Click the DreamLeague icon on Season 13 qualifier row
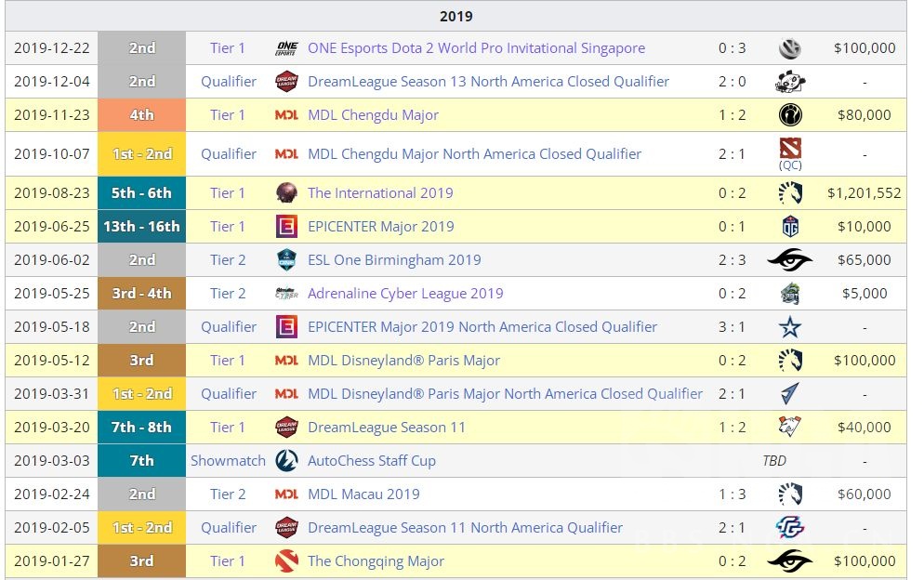924x580 pixels. click(x=288, y=81)
